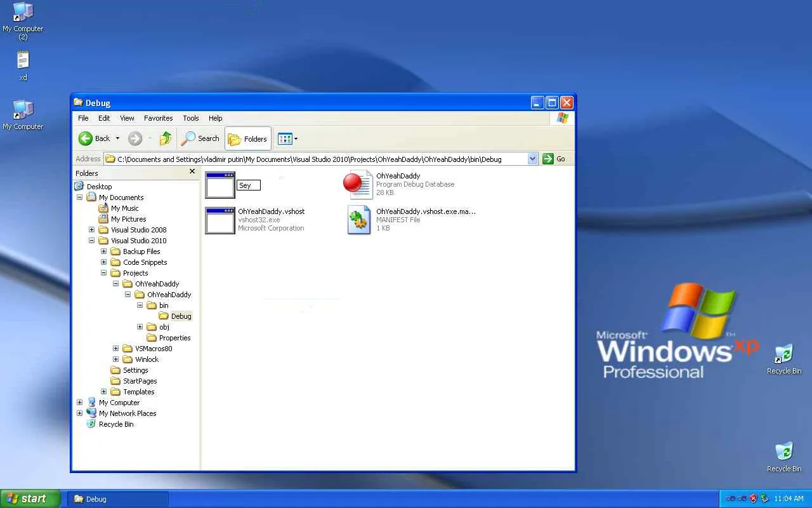Click the Back navigation arrow icon
The height and width of the screenshot is (508, 812).
click(x=85, y=138)
